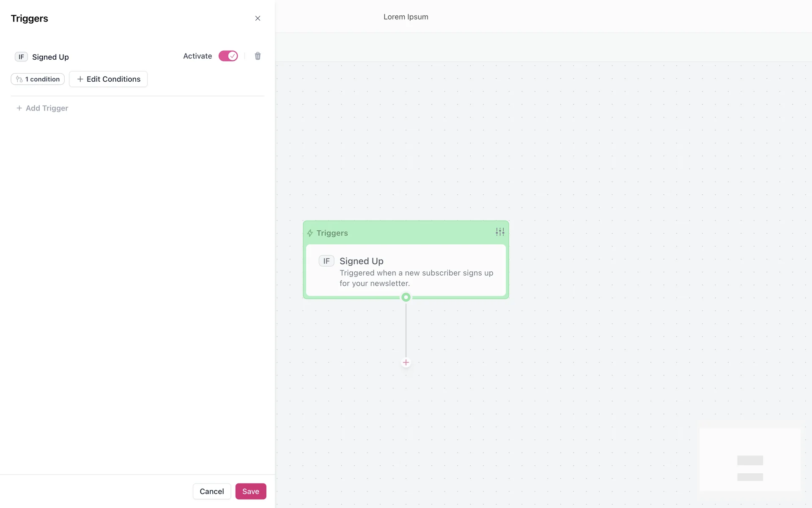The height and width of the screenshot is (508, 812).
Task: Open trigger node settings sliders icon
Action: click(x=500, y=232)
